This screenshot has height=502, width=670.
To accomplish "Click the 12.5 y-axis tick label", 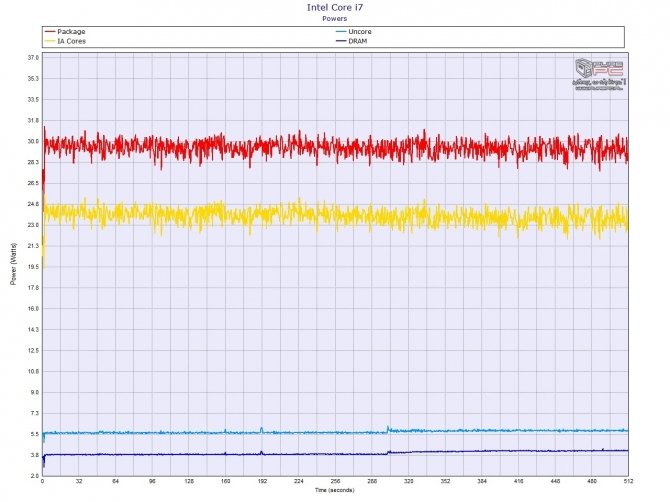I will 33,351.
